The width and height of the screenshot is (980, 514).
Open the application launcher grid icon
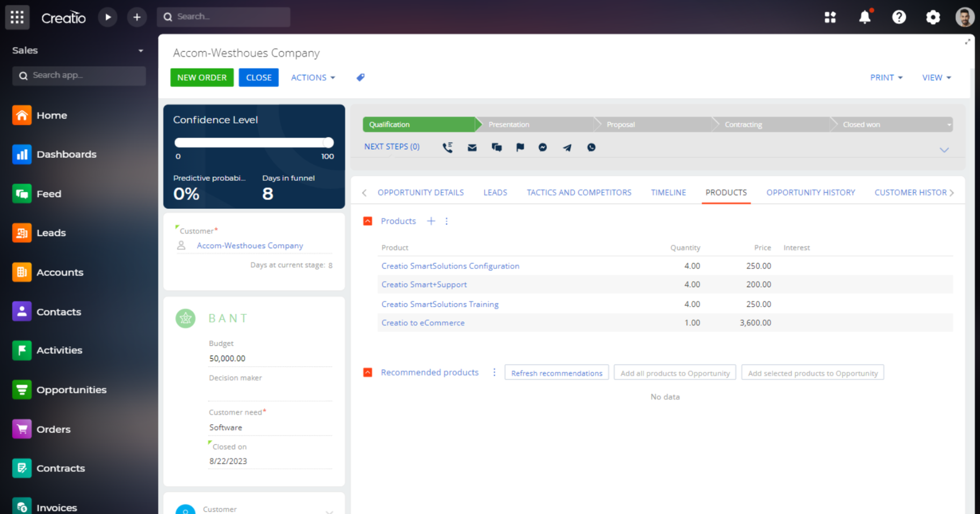pos(17,17)
